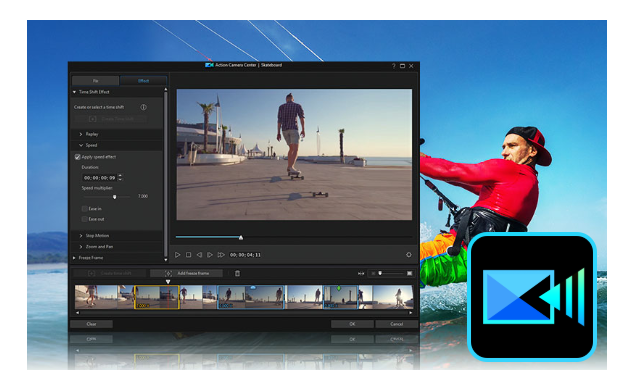Click the fast forward button
Screen dimensions: 635x388
pos(221,255)
